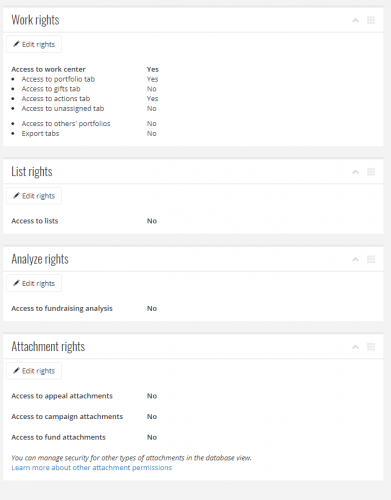Click Access to others' portfolios entry
391x500 pixels.
[66, 124]
